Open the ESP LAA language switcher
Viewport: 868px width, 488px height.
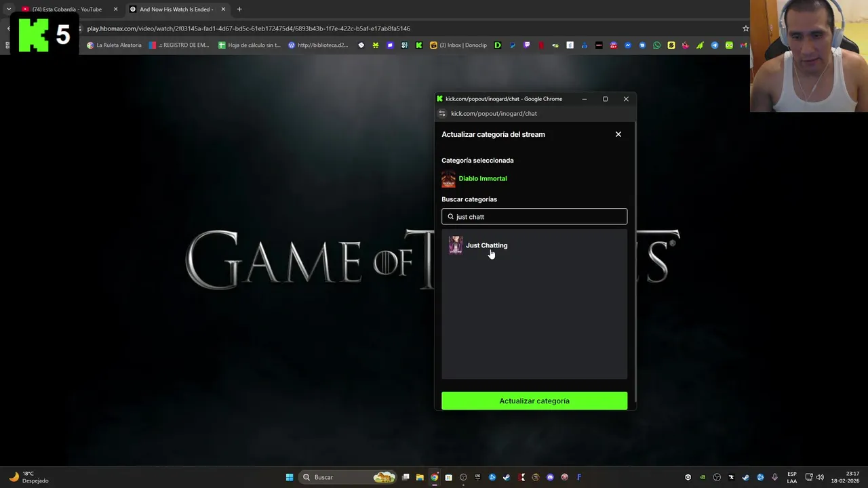[x=792, y=477]
